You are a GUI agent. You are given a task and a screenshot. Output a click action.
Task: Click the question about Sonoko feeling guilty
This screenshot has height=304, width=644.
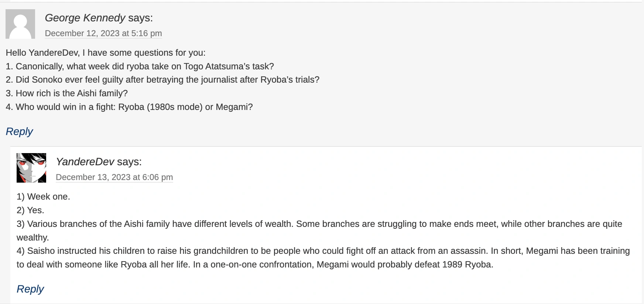pyautogui.click(x=162, y=80)
